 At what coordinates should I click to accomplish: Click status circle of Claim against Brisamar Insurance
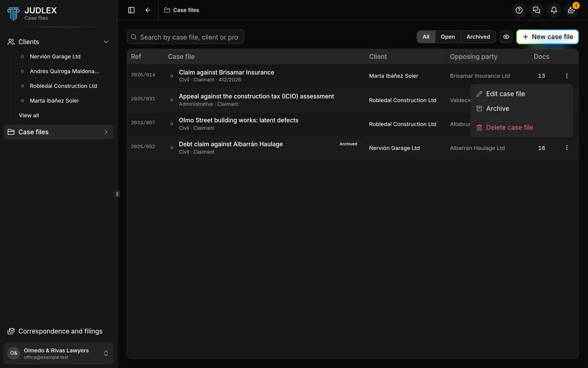tap(171, 76)
